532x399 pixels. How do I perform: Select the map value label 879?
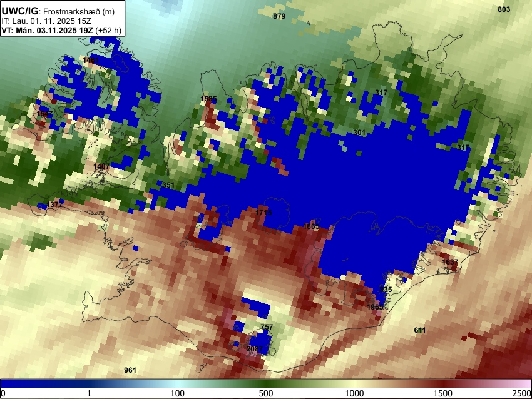click(x=279, y=16)
